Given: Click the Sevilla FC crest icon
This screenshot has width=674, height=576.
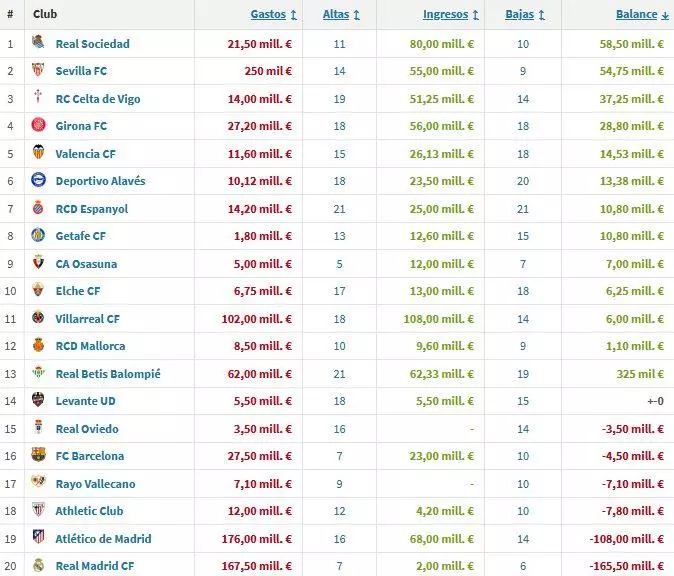Looking at the screenshot, I should 38,71.
